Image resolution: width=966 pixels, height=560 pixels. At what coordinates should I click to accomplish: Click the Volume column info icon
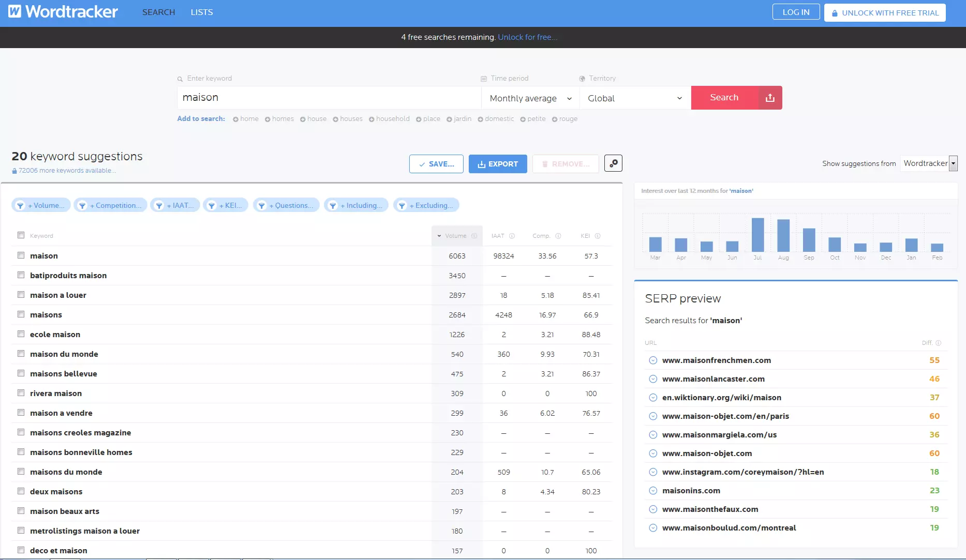coord(474,236)
